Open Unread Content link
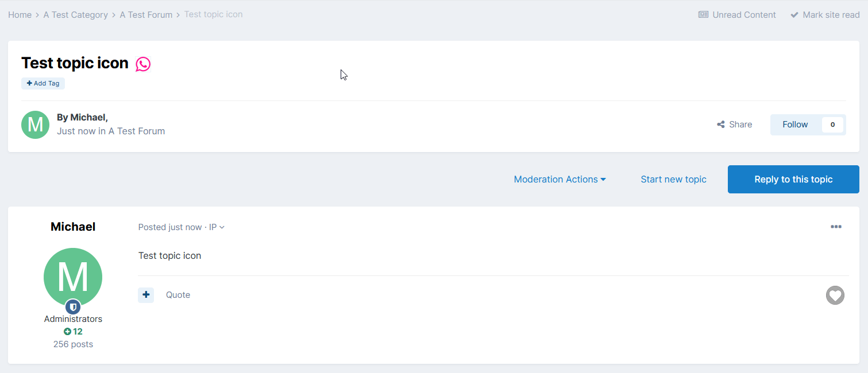 coord(737,15)
